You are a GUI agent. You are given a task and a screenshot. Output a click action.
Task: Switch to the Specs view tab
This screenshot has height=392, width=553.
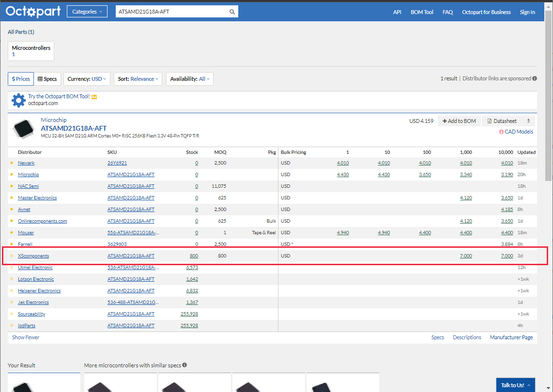pyautogui.click(x=47, y=79)
